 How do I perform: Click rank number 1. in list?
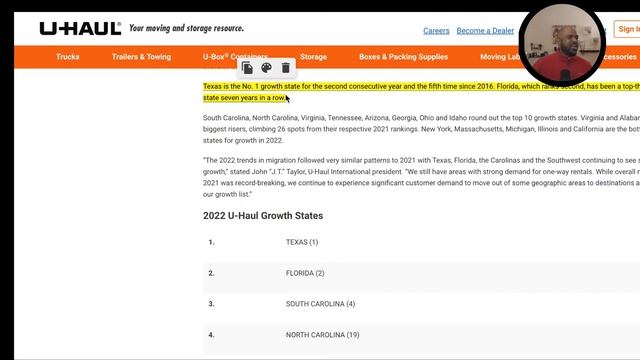pyautogui.click(x=211, y=242)
